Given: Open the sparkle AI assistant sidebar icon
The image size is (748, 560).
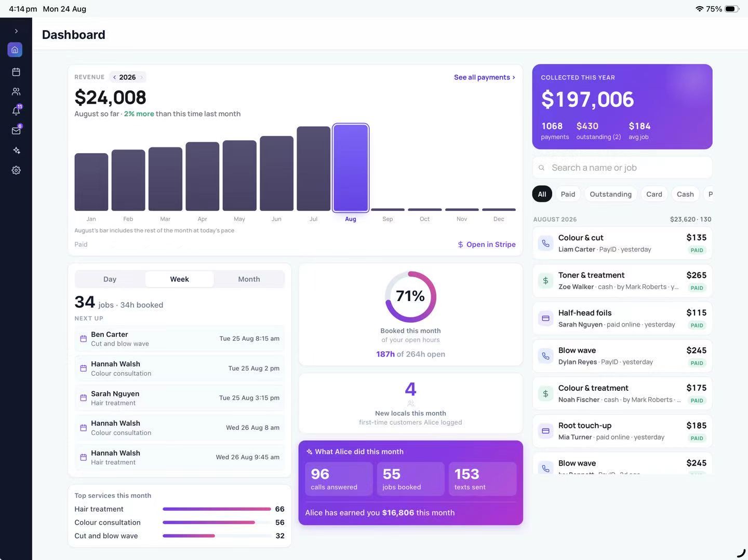Looking at the screenshot, I should (16, 151).
